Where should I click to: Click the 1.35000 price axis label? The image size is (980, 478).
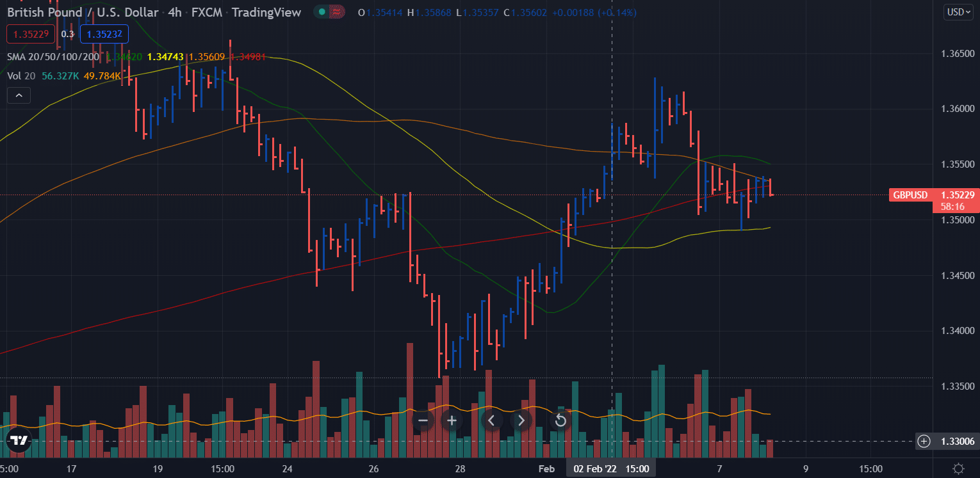[957, 220]
